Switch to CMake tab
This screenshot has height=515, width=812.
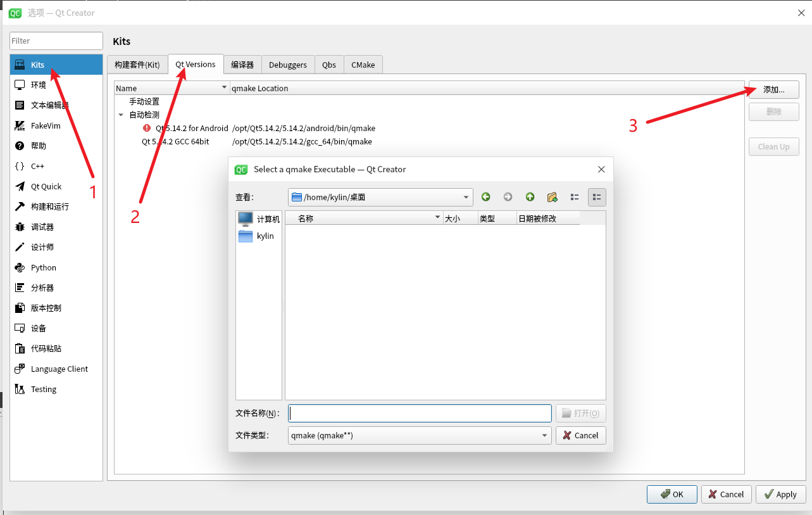(363, 65)
